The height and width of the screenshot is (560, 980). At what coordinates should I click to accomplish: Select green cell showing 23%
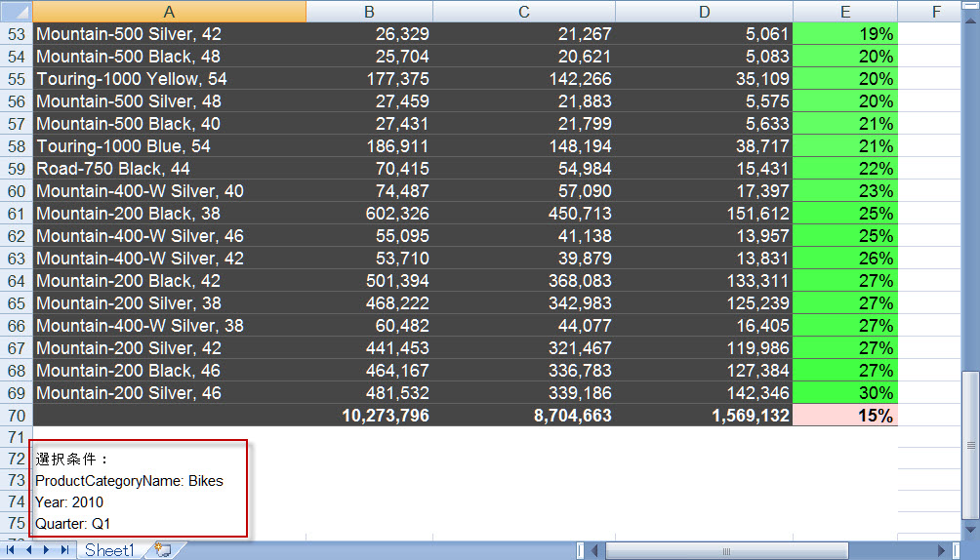click(x=845, y=191)
